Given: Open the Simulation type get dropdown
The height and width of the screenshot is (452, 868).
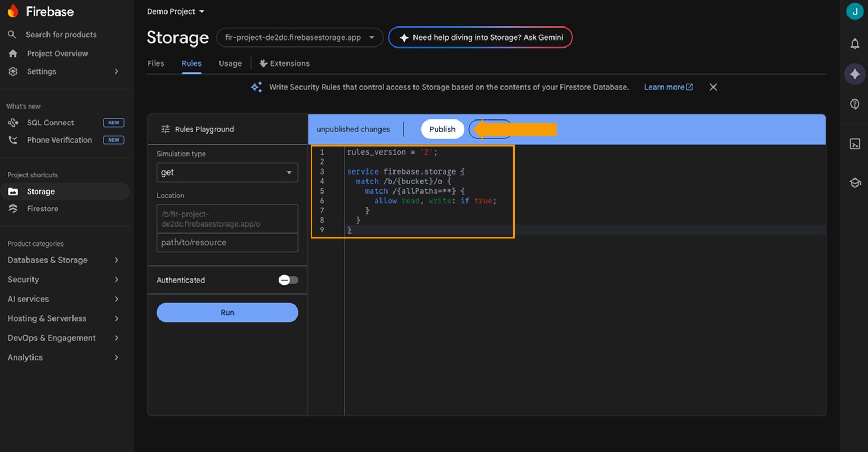Looking at the screenshot, I should [x=227, y=172].
